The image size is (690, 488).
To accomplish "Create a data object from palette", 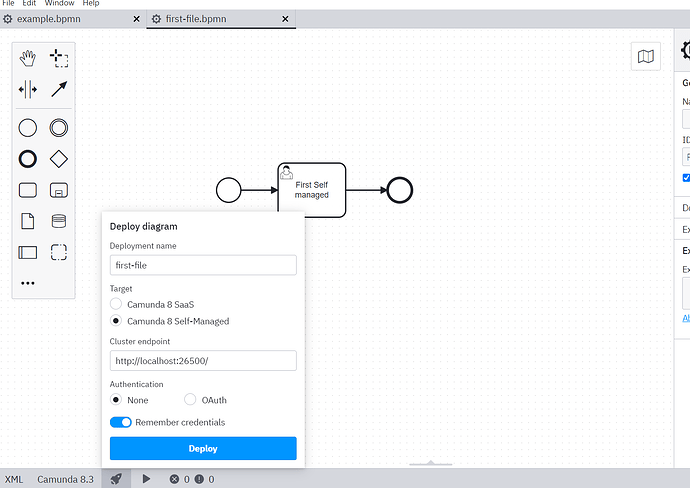I will pos(28,221).
